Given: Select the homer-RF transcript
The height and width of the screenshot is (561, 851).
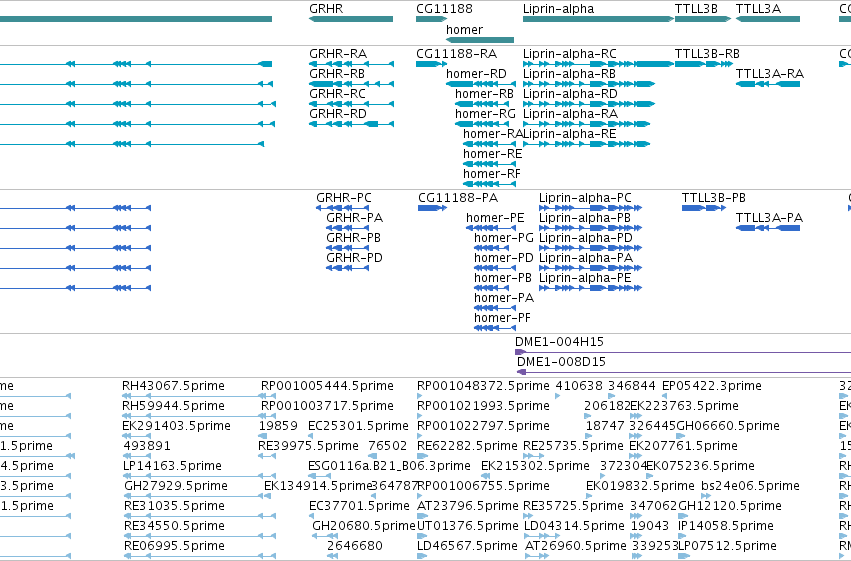Looking at the screenshot, I should (489, 184).
